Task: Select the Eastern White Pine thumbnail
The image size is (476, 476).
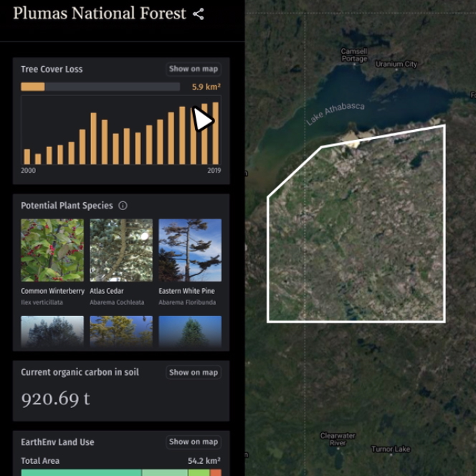Action: tap(190, 250)
